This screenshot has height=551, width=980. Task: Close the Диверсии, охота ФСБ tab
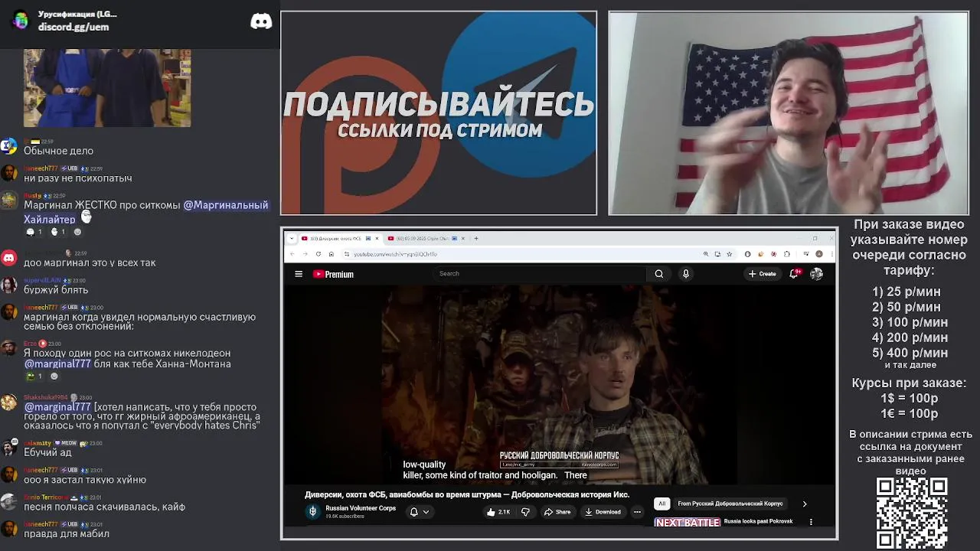[377, 238]
